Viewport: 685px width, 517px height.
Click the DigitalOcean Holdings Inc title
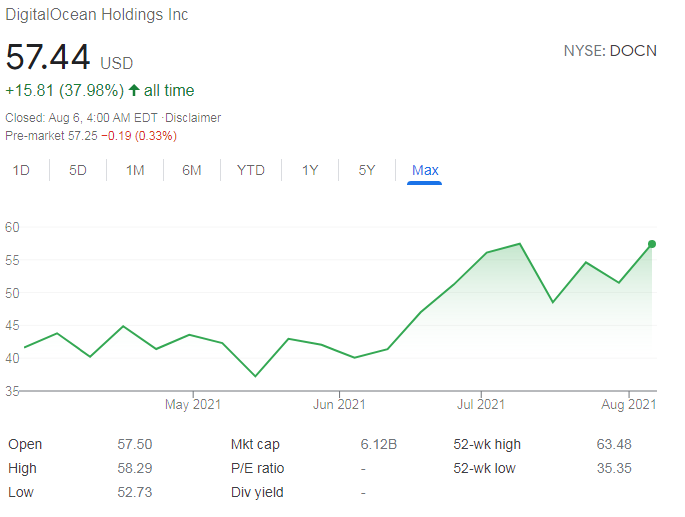coord(97,15)
